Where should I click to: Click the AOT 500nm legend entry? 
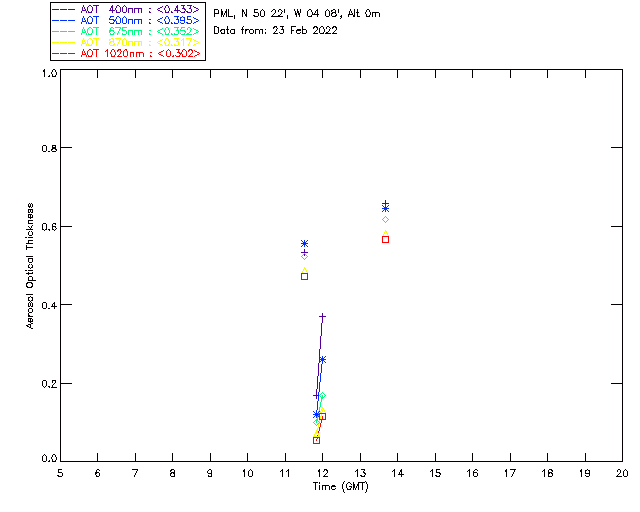click(x=126, y=20)
